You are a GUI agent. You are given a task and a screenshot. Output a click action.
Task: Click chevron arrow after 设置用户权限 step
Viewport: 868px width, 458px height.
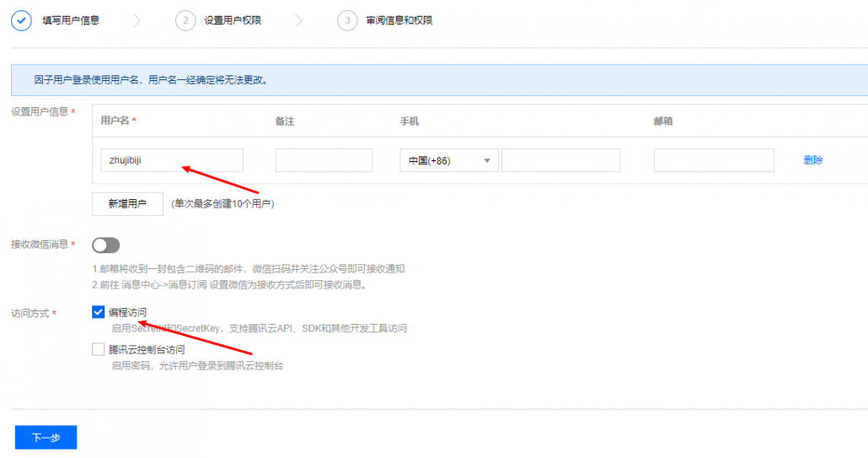pyautogui.click(x=299, y=20)
